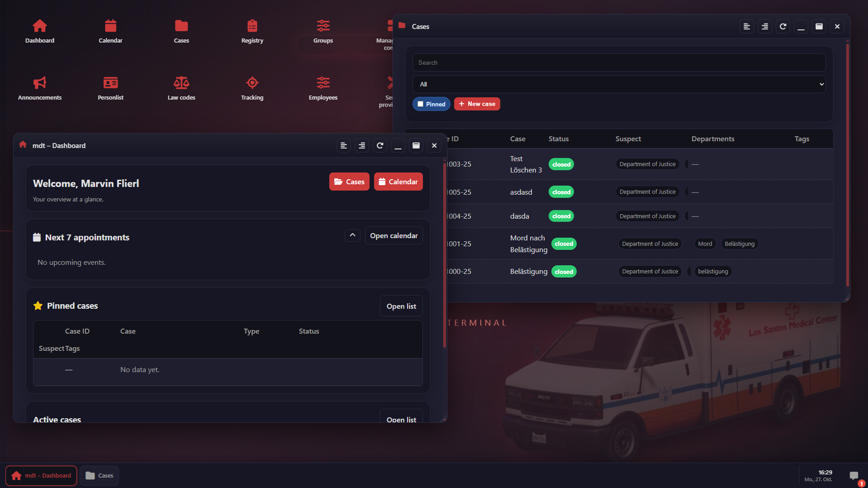The width and height of the screenshot is (868, 488).
Task: Select mdt – Dashboard taskbar item
Action: 41,475
